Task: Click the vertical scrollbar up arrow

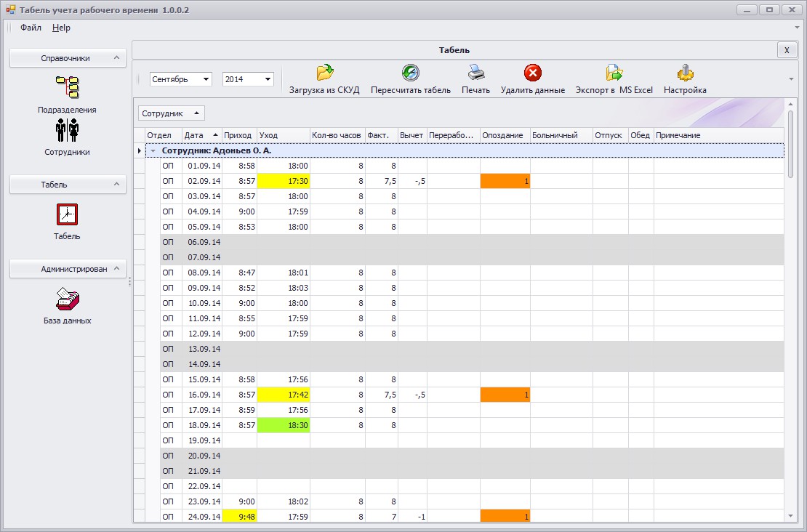Action: [x=790, y=105]
